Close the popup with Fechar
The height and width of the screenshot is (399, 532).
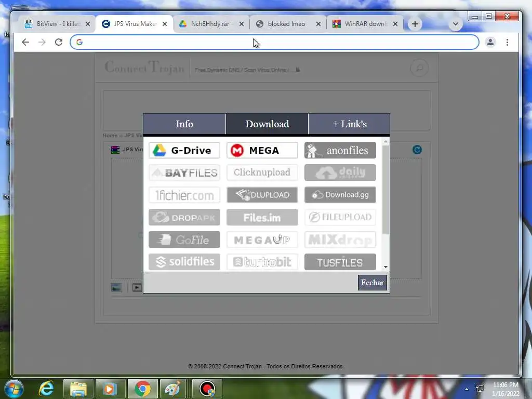click(372, 283)
